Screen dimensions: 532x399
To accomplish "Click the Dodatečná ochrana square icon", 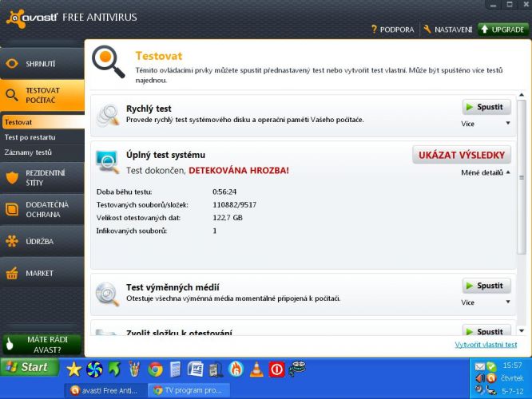I will [12, 210].
